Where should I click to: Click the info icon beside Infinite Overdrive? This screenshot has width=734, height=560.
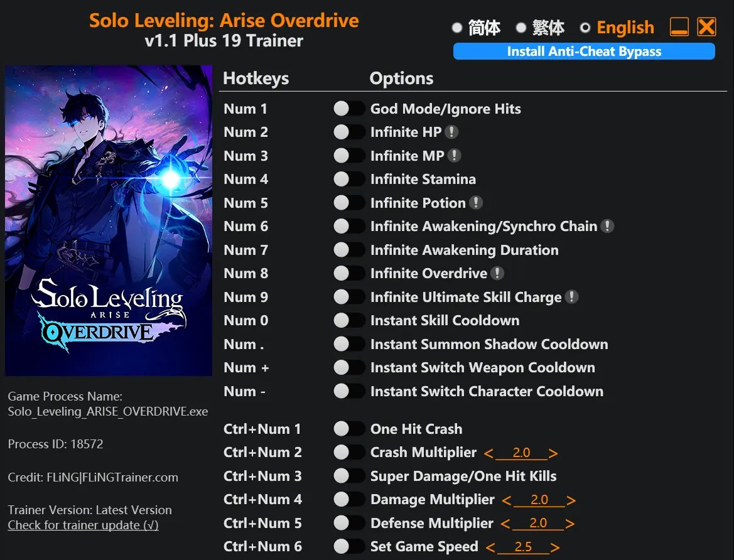point(497,273)
